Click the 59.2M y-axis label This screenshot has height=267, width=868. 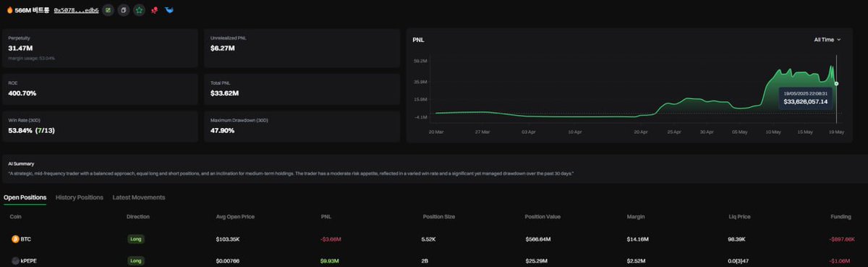(x=420, y=62)
